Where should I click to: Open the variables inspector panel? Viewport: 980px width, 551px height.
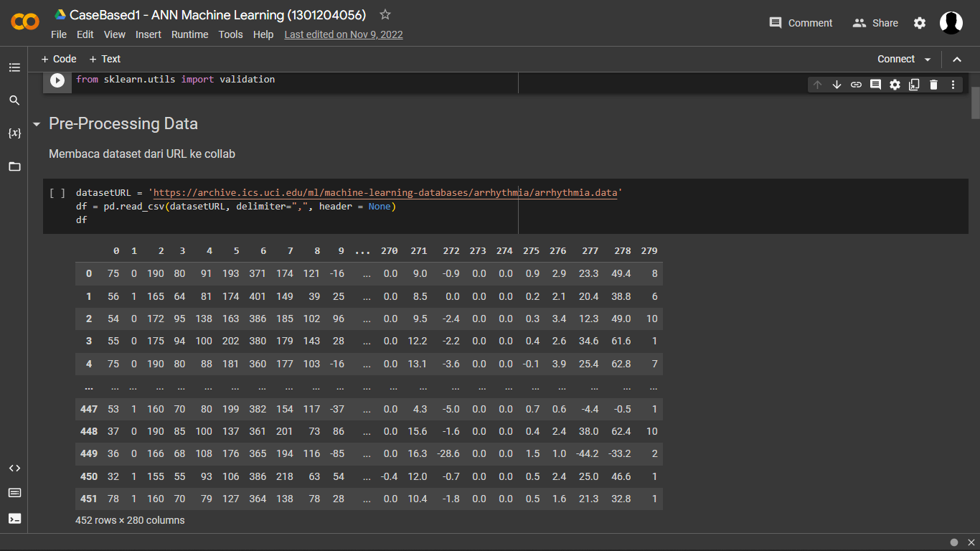[14, 133]
